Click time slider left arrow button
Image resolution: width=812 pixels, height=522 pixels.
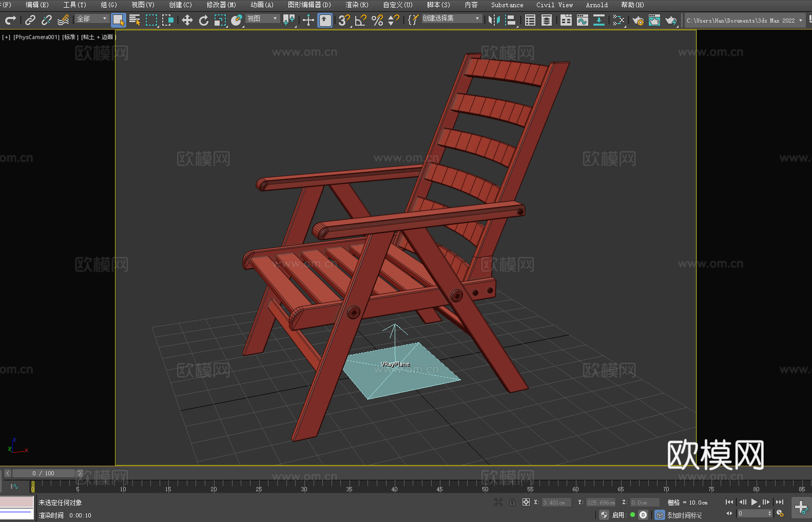click(8, 473)
